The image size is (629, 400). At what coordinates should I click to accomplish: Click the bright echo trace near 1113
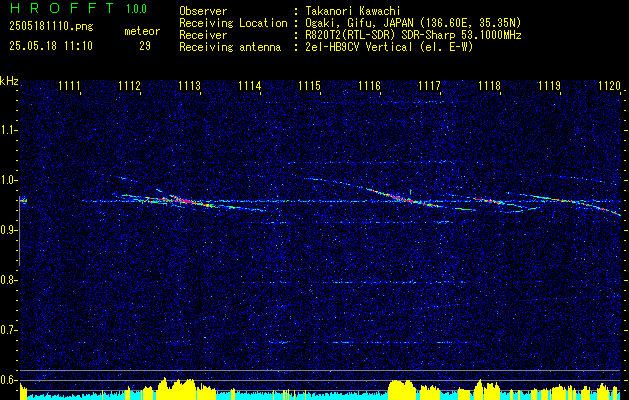tap(189, 201)
